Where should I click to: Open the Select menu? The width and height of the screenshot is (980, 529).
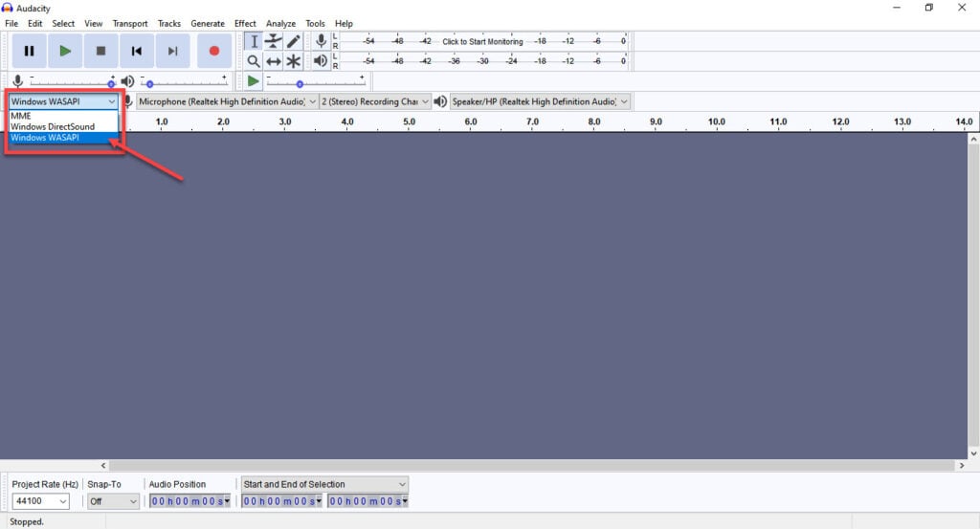pos(63,23)
